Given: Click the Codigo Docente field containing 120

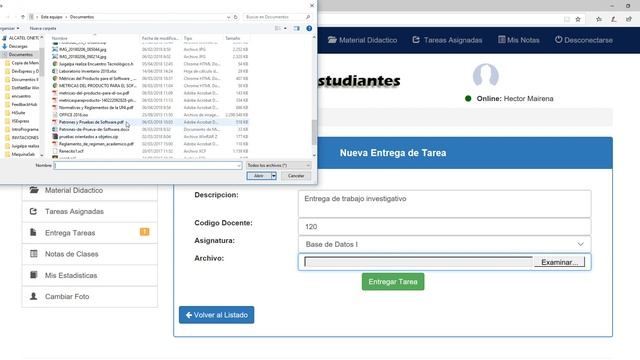Looking at the screenshot, I should pyautogui.click(x=444, y=227).
